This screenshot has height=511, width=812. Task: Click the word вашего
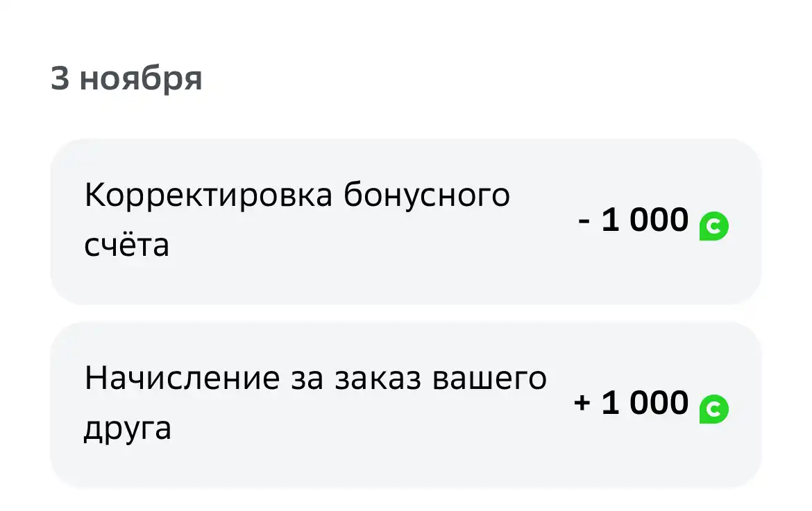(x=489, y=379)
